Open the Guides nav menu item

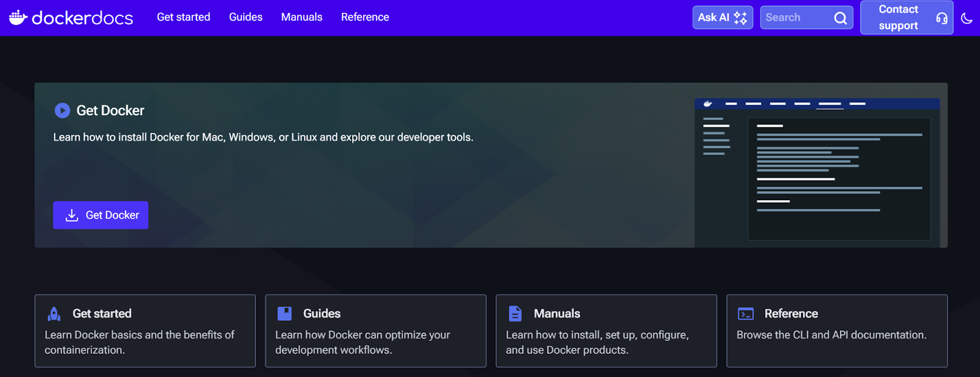coord(246,17)
